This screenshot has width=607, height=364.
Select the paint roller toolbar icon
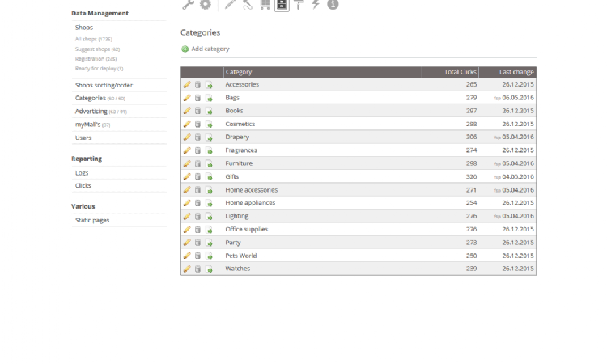299,4
